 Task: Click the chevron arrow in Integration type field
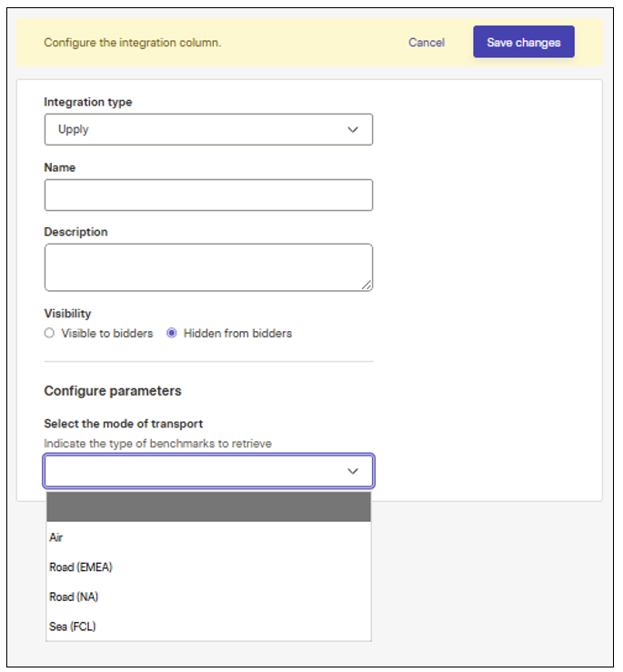pyautogui.click(x=353, y=129)
